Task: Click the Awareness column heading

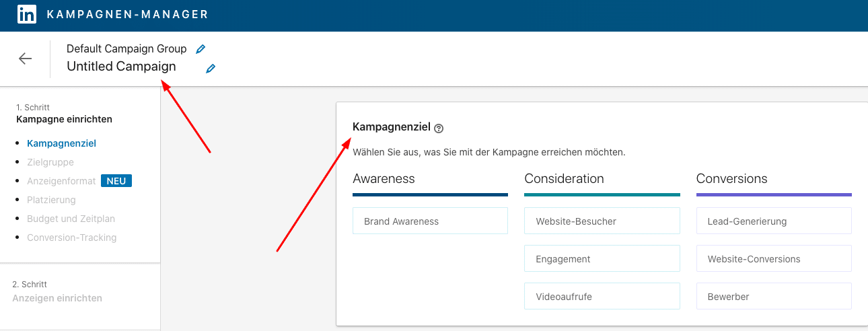Action: click(x=384, y=179)
